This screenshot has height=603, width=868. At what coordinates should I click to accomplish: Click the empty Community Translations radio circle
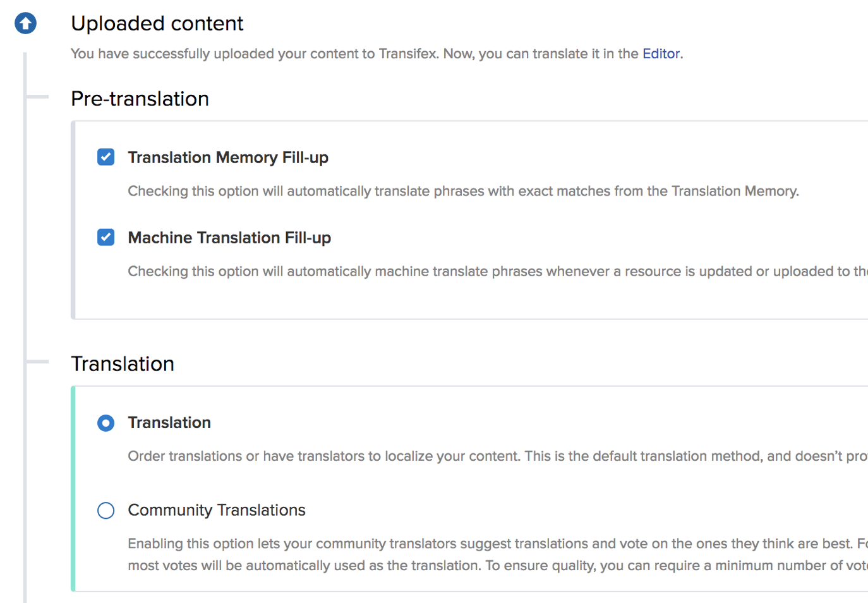point(105,510)
